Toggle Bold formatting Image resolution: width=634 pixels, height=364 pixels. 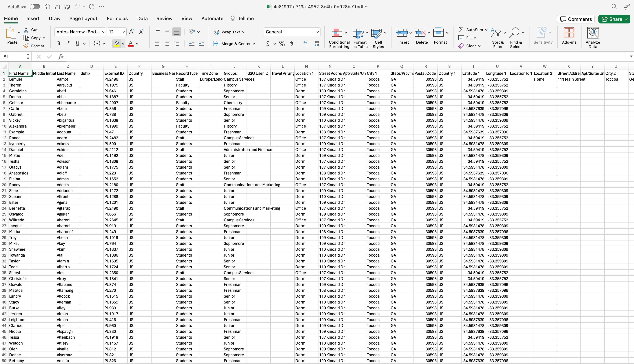59,43
